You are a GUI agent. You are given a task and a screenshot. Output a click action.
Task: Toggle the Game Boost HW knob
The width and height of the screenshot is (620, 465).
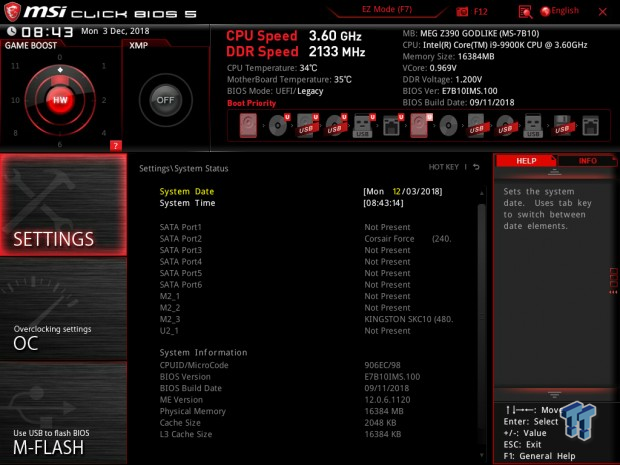pos(60,100)
